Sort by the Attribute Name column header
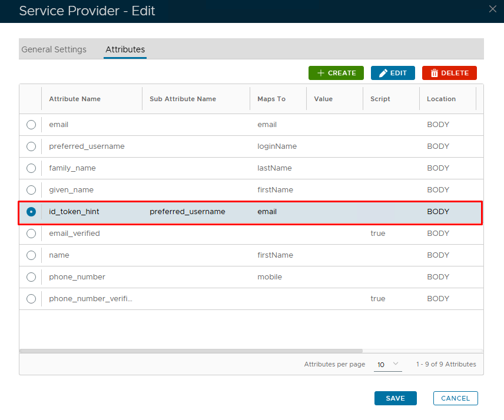The width and height of the screenshot is (504, 420). click(x=75, y=99)
